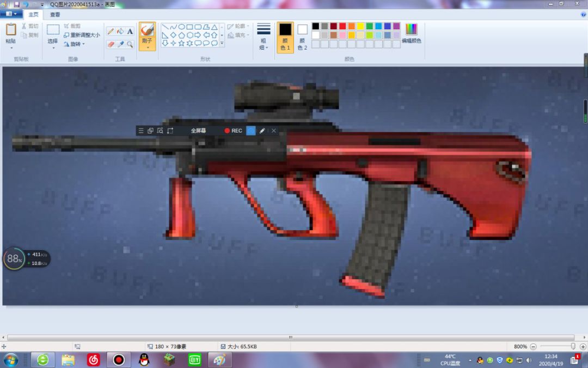
Task: Pick the yellow color swatch
Action: [360, 26]
